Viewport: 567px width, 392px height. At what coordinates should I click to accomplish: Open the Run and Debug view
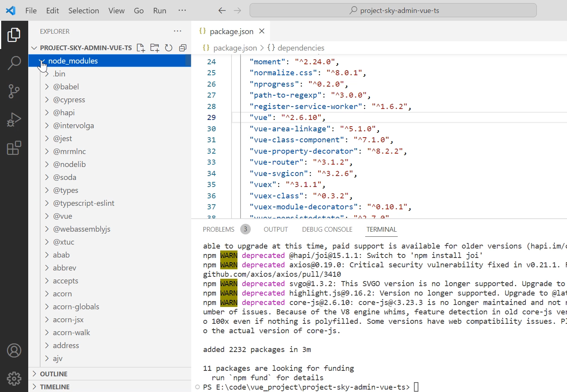[14, 120]
